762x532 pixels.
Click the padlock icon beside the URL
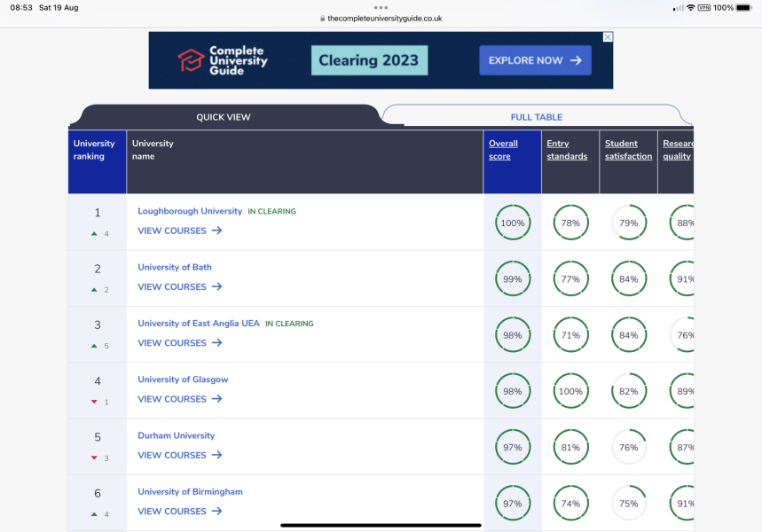click(322, 19)
